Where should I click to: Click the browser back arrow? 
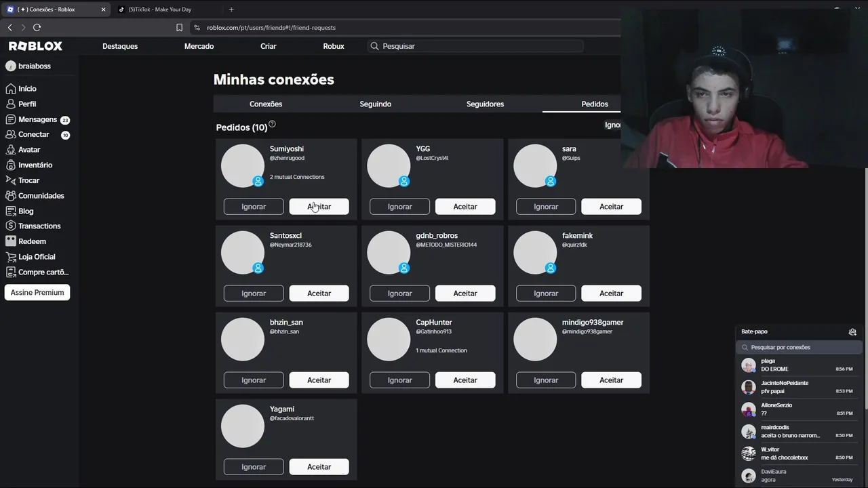(x=9, y=27)
